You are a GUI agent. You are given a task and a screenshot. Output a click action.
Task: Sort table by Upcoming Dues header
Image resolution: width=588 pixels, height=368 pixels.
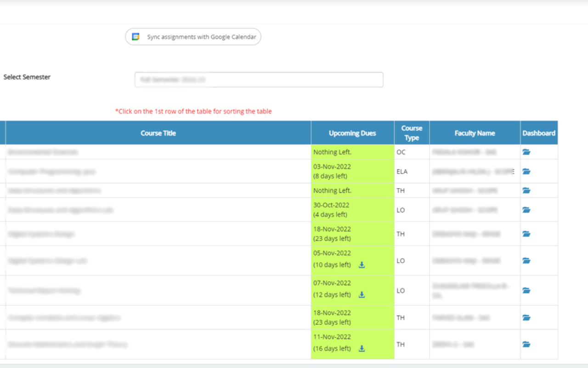(352, 133)
